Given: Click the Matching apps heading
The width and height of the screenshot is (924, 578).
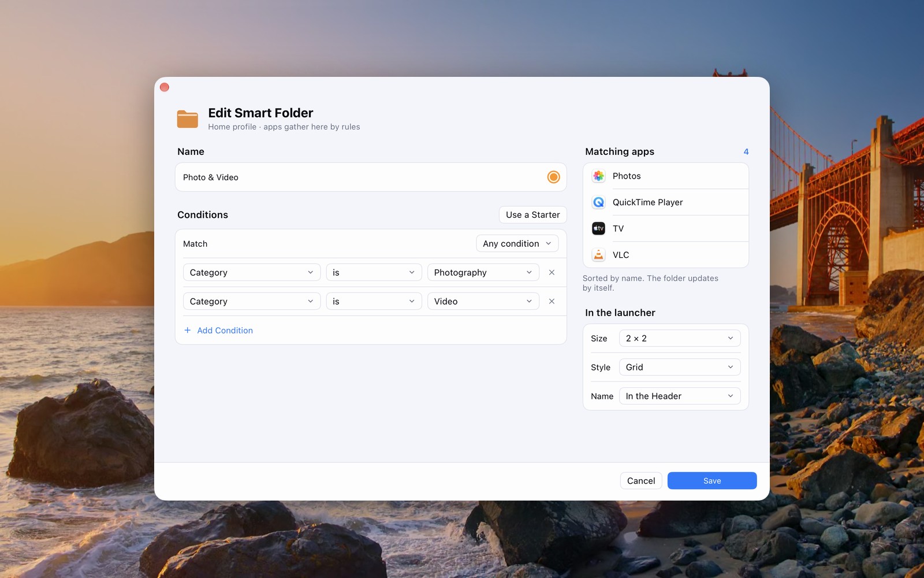Looking at the screenshot, I should pos(620,151).
